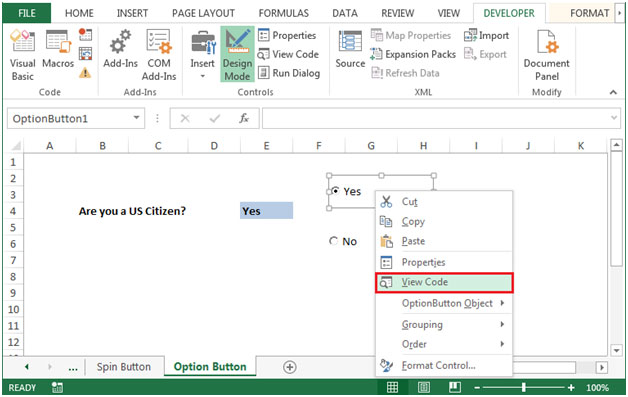
Task: Switch to the Spin Button sheet
Action: (x=124, y=367)
